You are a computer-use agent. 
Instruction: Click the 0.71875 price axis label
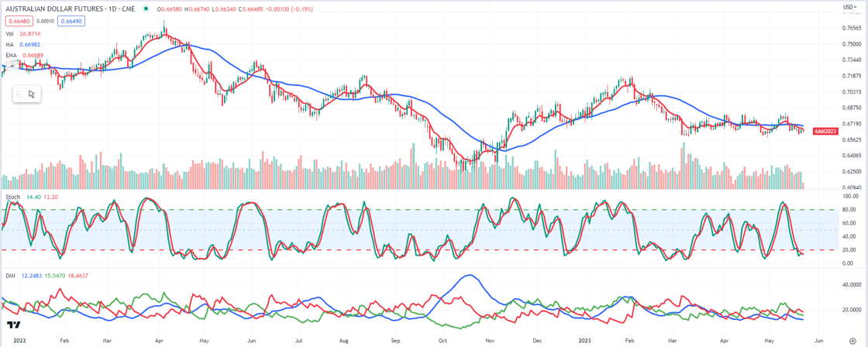coord(852,76)
